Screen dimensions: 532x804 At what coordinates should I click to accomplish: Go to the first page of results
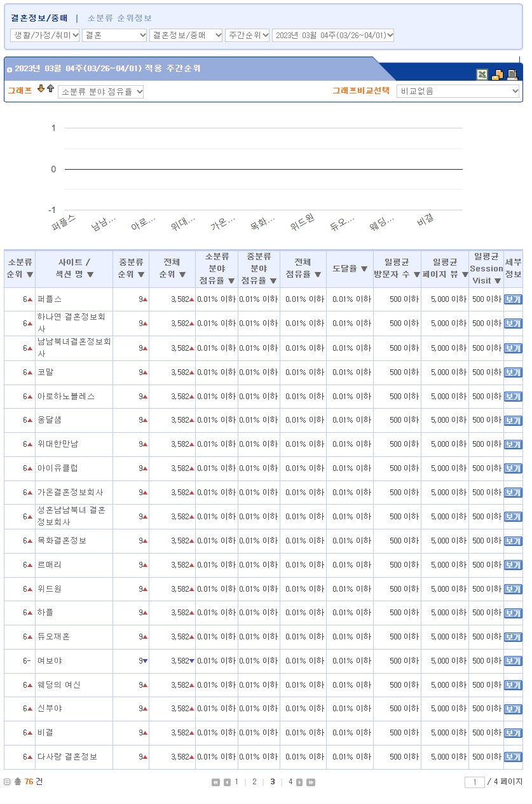(x=216, y=782)
